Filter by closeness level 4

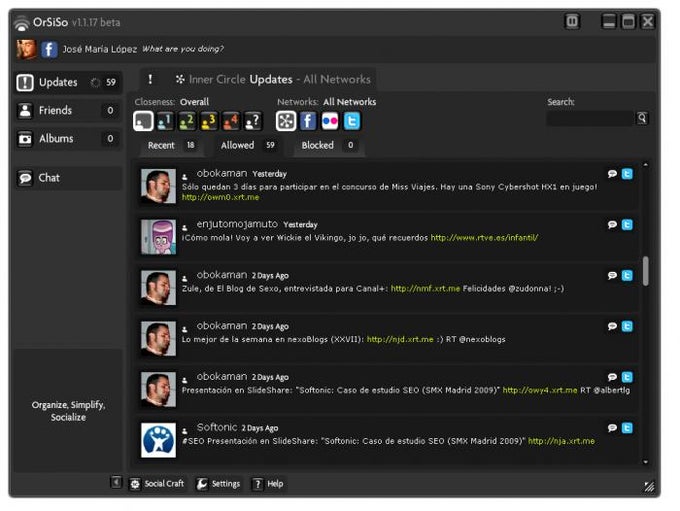click(x=230, y=121)
